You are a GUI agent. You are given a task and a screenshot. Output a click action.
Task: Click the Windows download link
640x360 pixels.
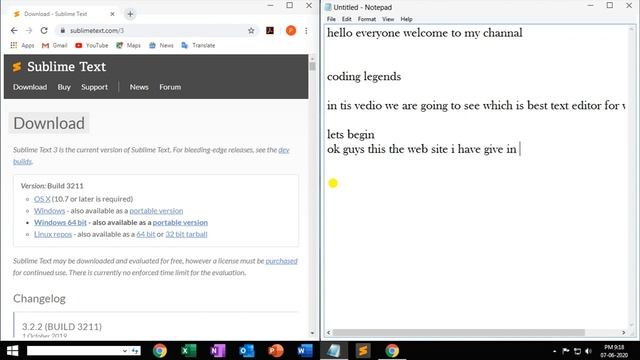click(49, 211)
